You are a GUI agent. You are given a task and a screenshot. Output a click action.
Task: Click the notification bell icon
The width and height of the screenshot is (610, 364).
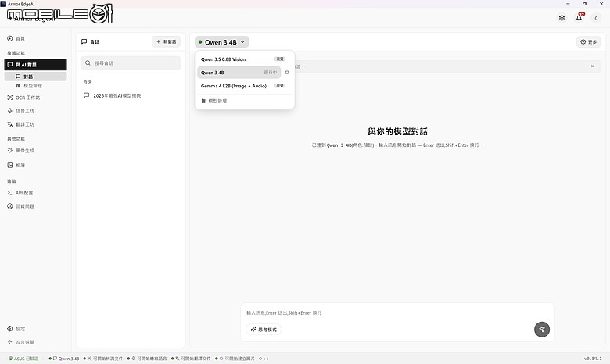579,18
